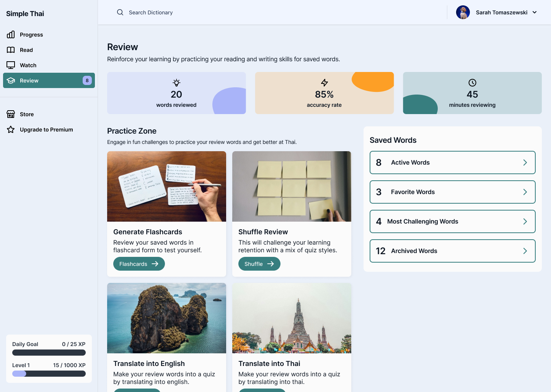Click the clock icon above minutes reviewing
Screen dimensions: 551x392
click(x=472, y=83)
